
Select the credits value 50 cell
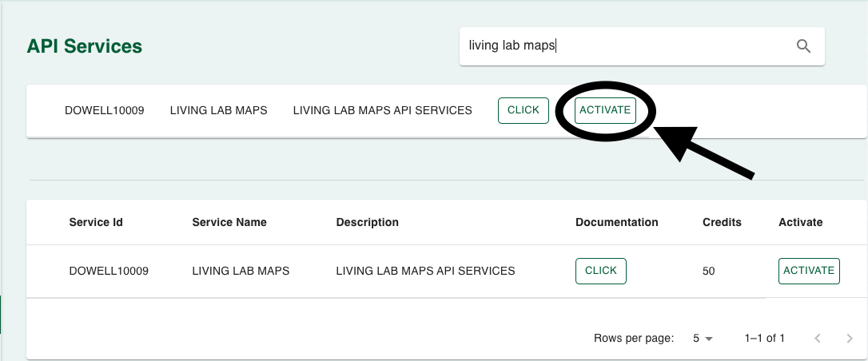[709, 272]
